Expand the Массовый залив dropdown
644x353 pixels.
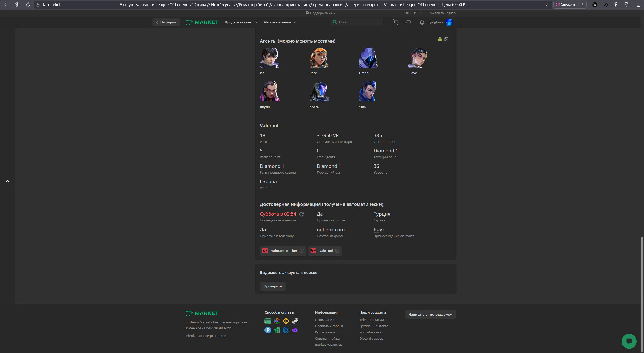280,22
